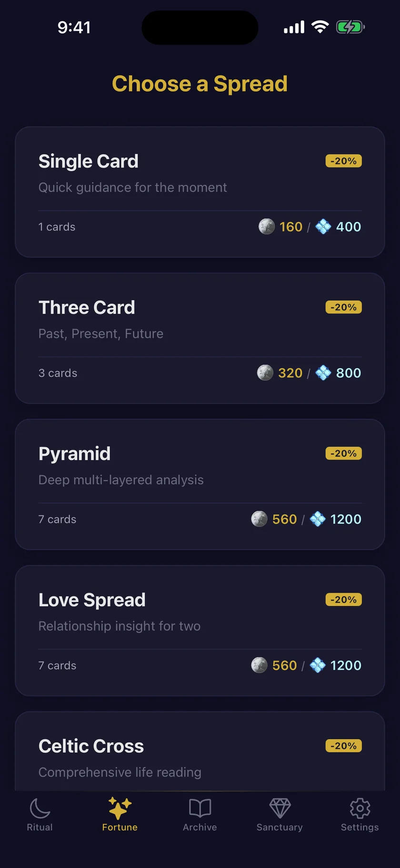400x868 pixels.
Task: Tap the 560 coin price on Love Spread
Action: click(285, 665)
